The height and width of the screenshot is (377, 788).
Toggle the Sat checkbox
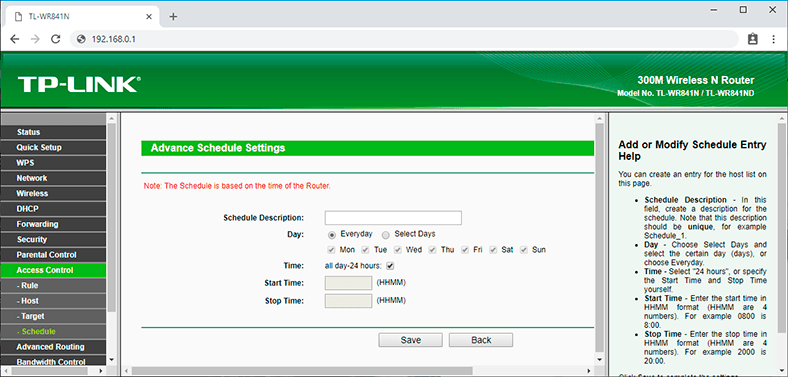pyautogui.click(x=494, y=250)
